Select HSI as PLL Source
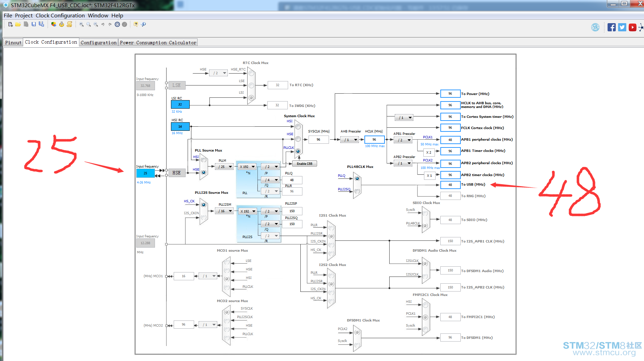Screen dimensions: 644x361 (x=204, y=160)
